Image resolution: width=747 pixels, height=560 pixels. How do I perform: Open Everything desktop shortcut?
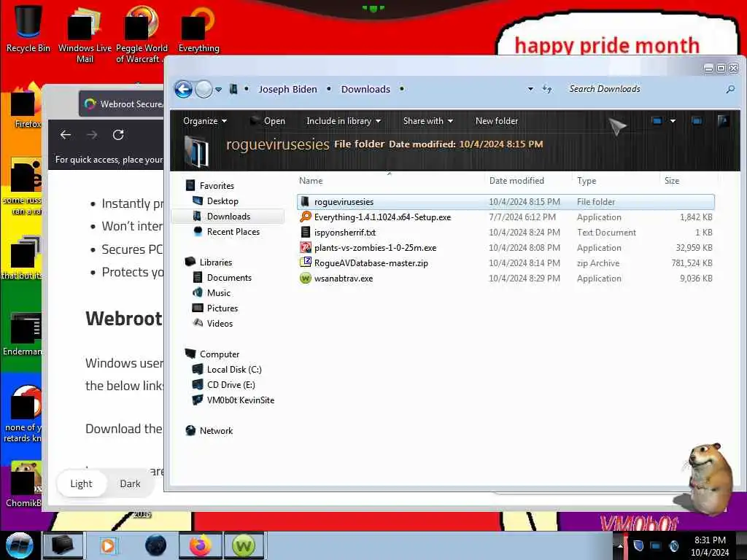[198, 29]
